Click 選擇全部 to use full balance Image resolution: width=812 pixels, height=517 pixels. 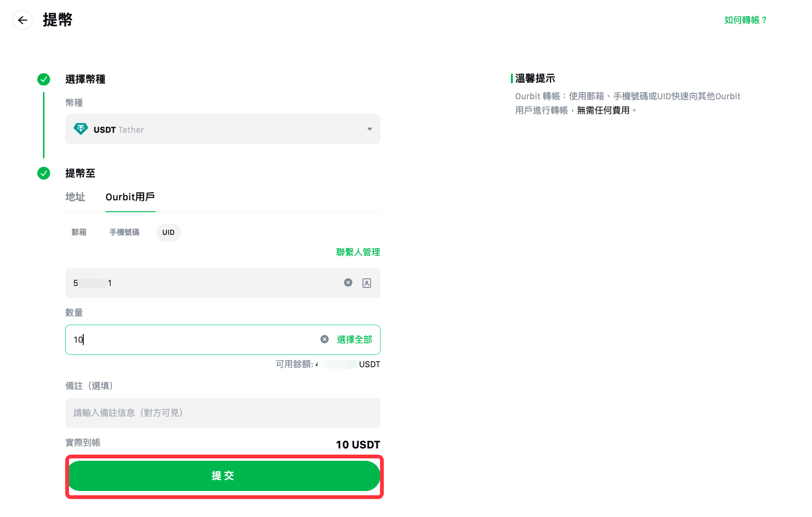click(x=354, y=340)
